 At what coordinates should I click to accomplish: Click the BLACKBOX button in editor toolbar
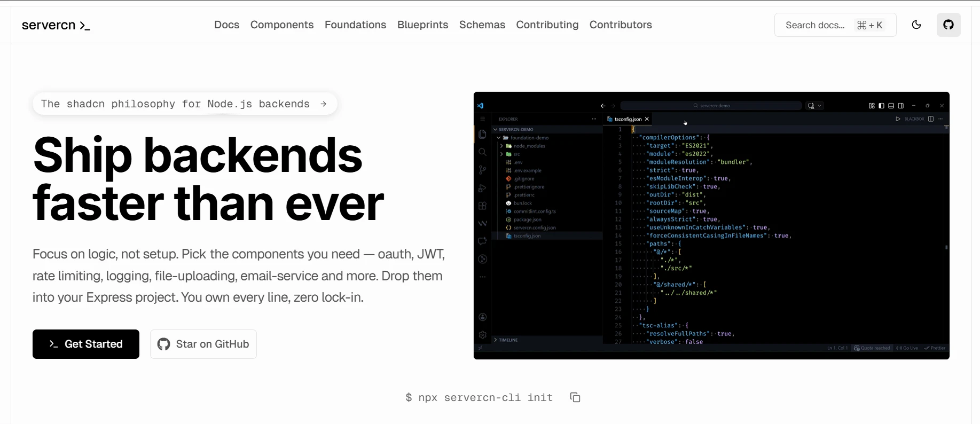(x=914, y=119)
